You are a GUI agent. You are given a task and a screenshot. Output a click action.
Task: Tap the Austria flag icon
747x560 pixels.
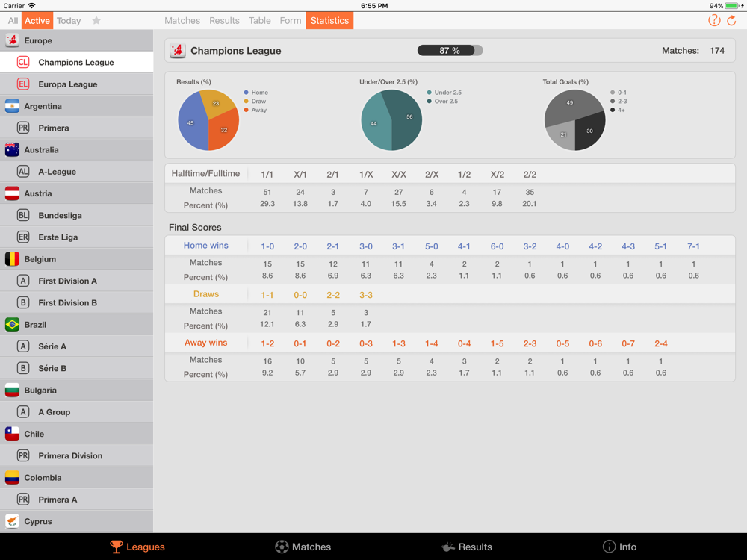coord(13,193)
